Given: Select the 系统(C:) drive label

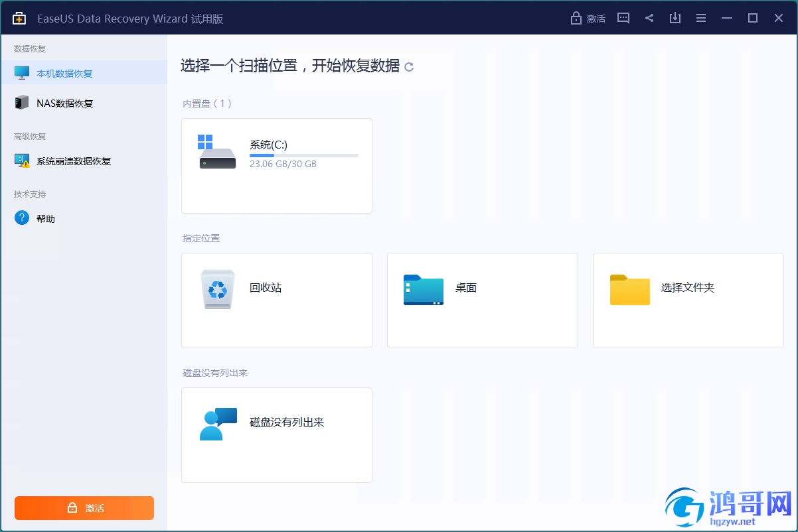Looking at the screenshot, I should click(268, 145).
